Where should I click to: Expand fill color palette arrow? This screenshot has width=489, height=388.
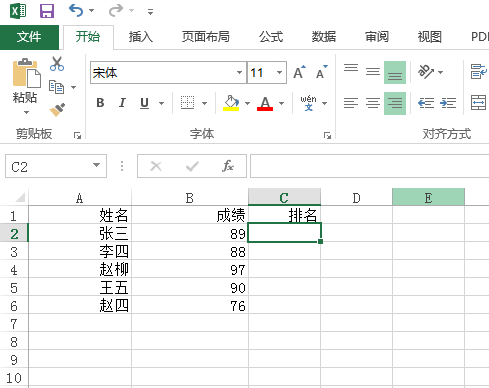click(x=247, y=103)
